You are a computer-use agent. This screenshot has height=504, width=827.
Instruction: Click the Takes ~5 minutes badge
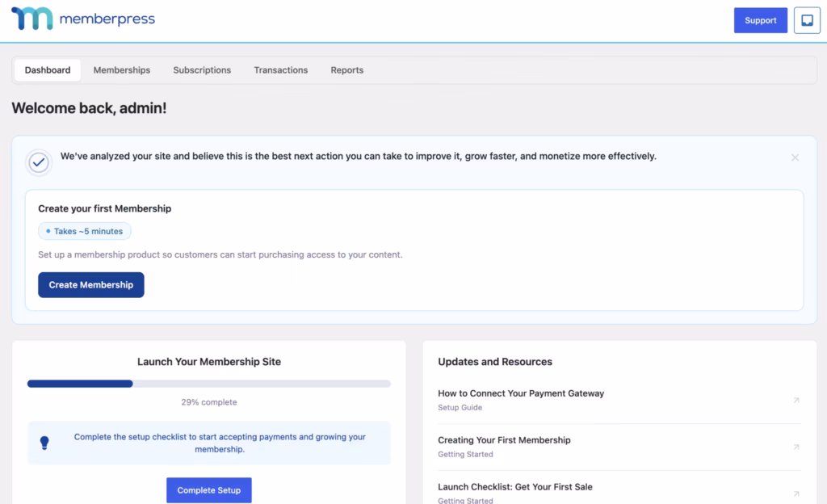point(84,231)
